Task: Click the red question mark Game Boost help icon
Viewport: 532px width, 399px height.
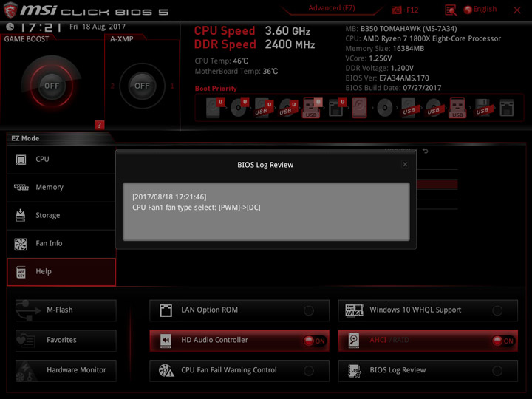Action: (99, 125)
